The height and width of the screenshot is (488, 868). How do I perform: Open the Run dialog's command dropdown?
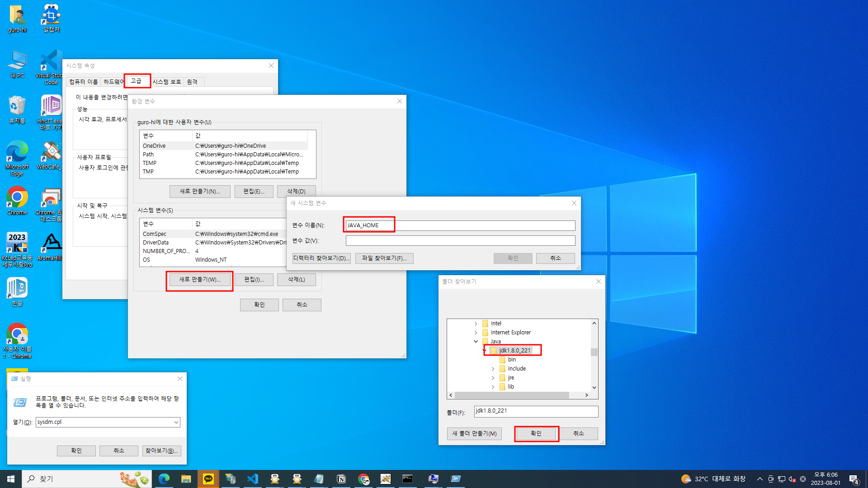click(x=176, y=422)
